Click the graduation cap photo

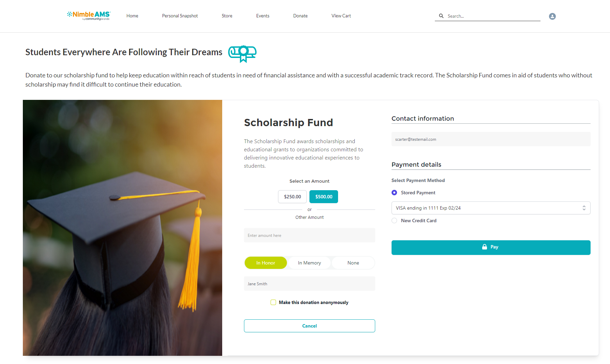122,228
